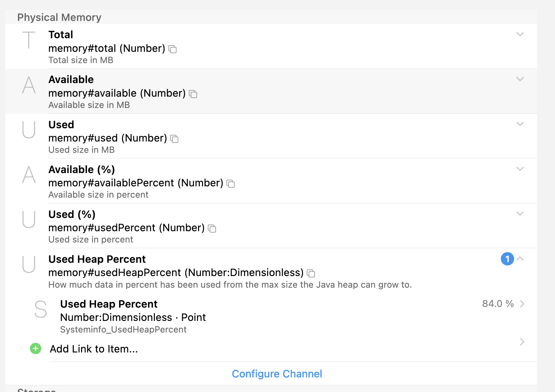The image size is (555, 392).
Task: Click the green plus Add Link icon
Action: [x=36, y=348]
